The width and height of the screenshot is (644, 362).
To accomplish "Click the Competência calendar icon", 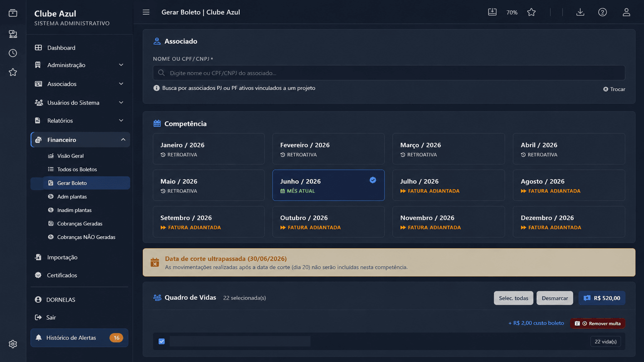I will pos(157,123).
